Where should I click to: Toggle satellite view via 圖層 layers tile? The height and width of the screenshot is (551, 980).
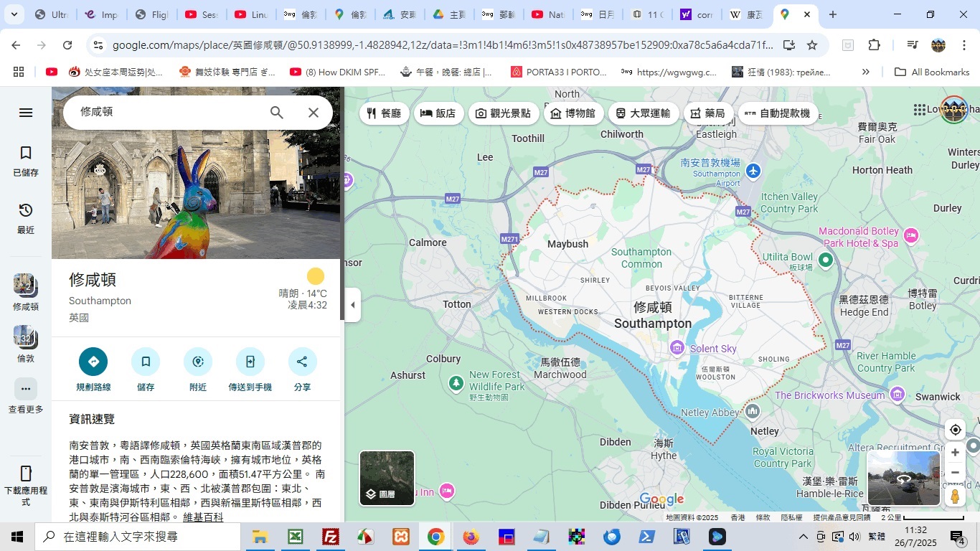pos(387,478)
